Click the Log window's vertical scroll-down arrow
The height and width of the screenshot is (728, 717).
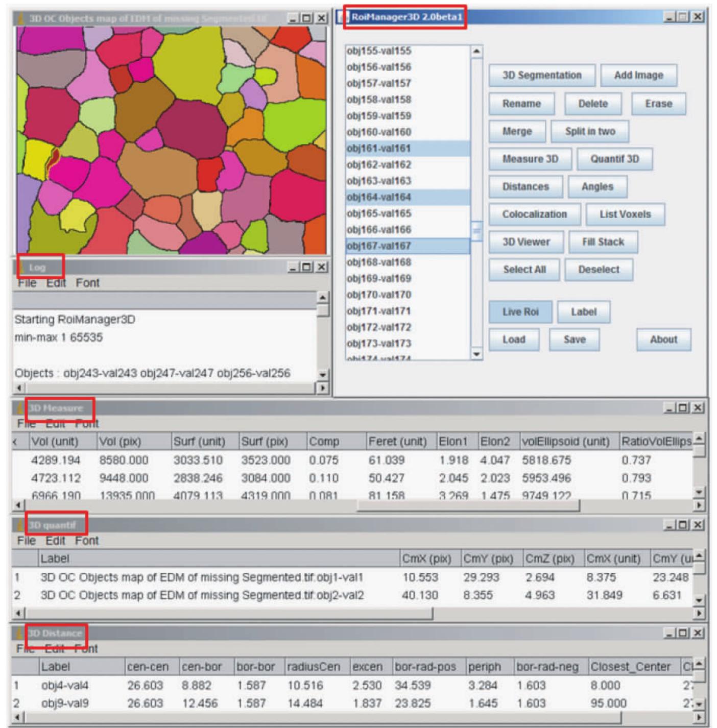pyautogui.click(x=323, y=374)
